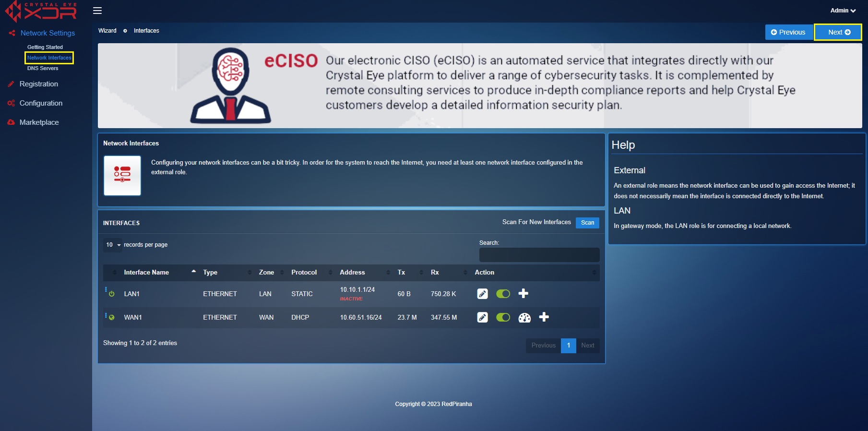Click the WAN1 globe status icon
Viewport: 868px width, 431px height.
click(x=112, y=317)
